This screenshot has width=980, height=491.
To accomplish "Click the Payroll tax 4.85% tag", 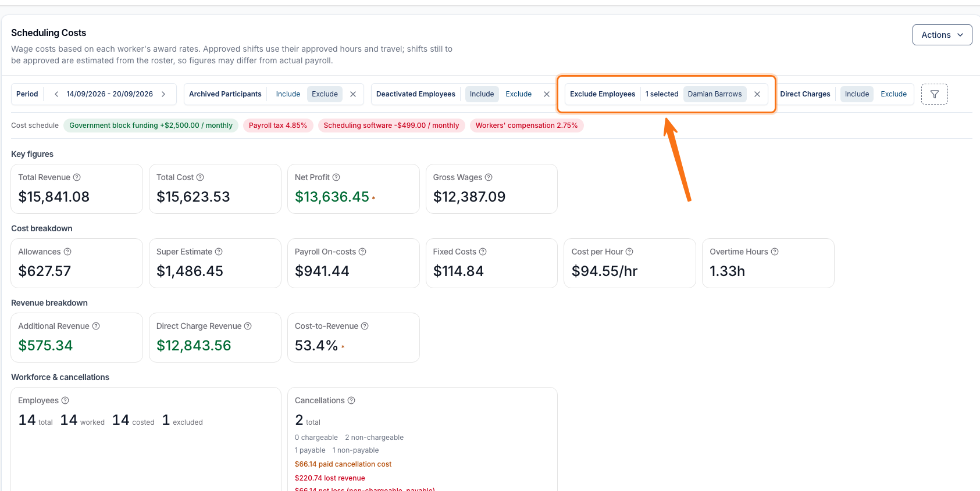I will (278, 126).
